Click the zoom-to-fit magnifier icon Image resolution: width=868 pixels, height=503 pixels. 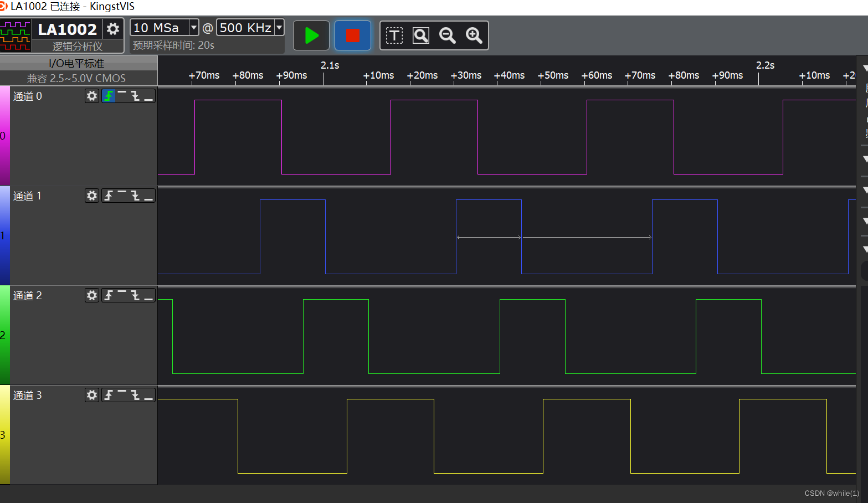click(421, 36)
